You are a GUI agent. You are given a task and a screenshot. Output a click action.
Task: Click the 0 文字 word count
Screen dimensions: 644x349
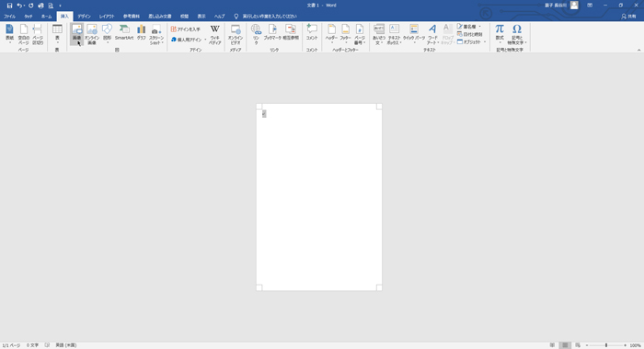(x=32, y=345)
